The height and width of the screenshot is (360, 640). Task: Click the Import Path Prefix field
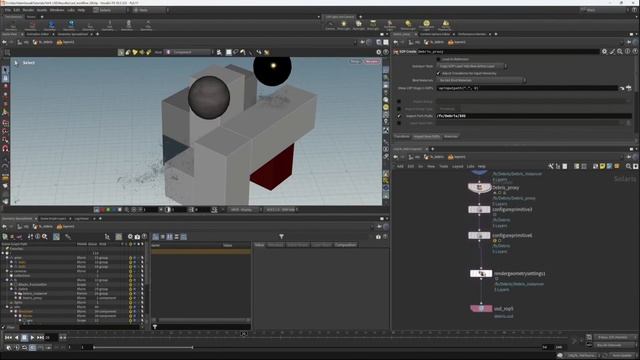tap(533, 116)
